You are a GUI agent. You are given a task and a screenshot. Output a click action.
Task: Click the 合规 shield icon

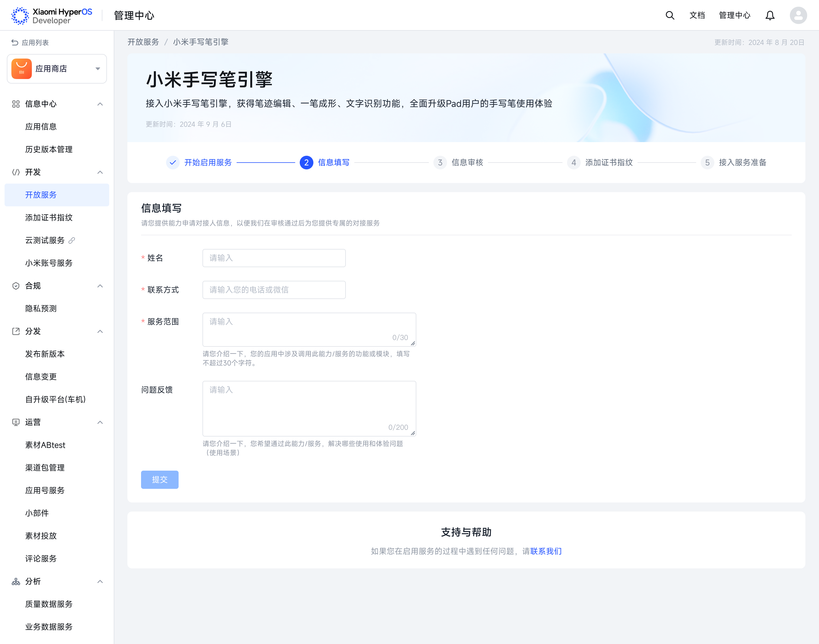coord(16,286)
